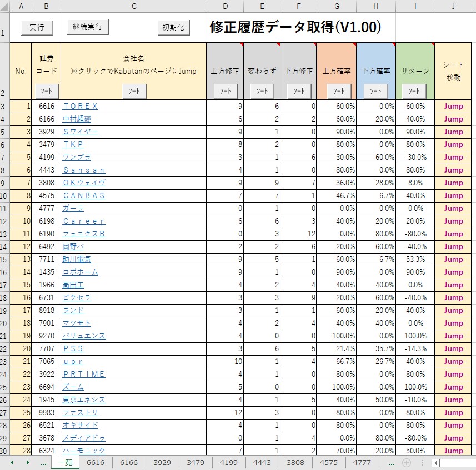Select the 12 value in フェニクスＢ row

[x=299, y=234]
